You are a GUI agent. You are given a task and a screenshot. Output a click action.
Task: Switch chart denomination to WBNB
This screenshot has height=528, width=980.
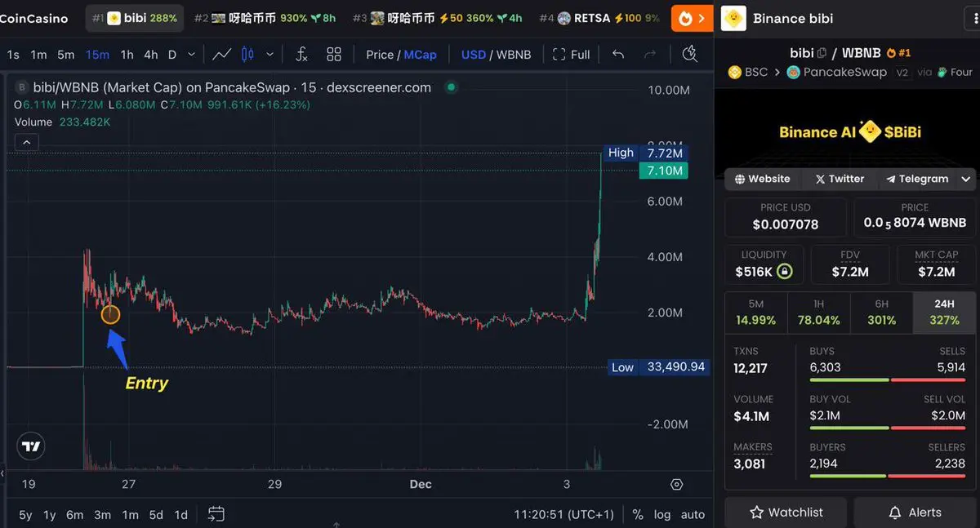pos(514,55)
